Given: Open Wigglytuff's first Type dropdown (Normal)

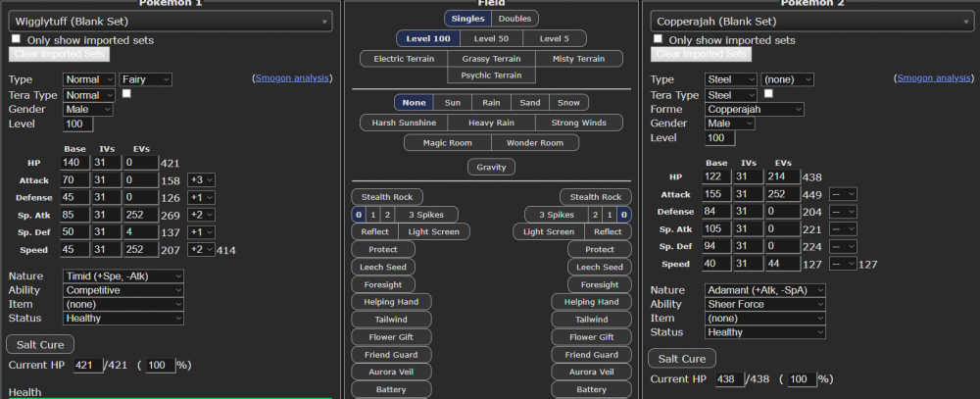Looking at the screenshot, I should pos(89,79).
